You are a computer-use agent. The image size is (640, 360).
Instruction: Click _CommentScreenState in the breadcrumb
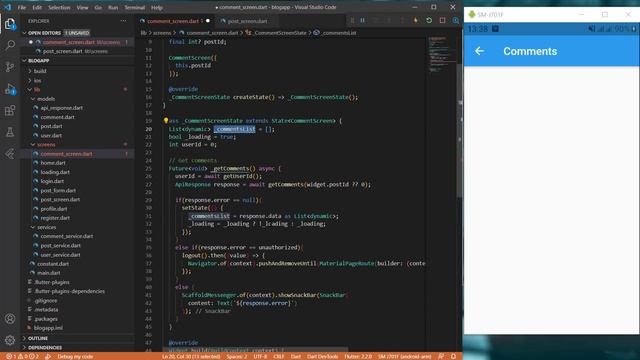pos(280,33)
